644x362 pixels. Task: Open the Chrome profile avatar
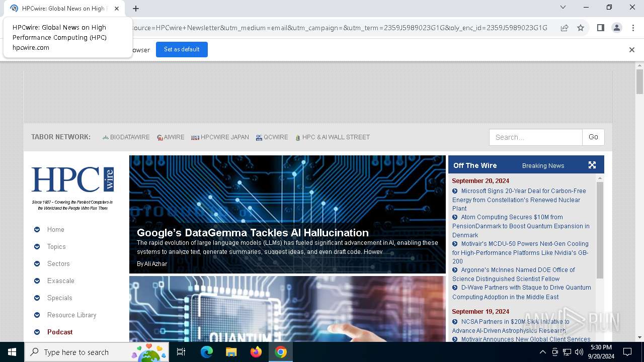tap(617, 28)
